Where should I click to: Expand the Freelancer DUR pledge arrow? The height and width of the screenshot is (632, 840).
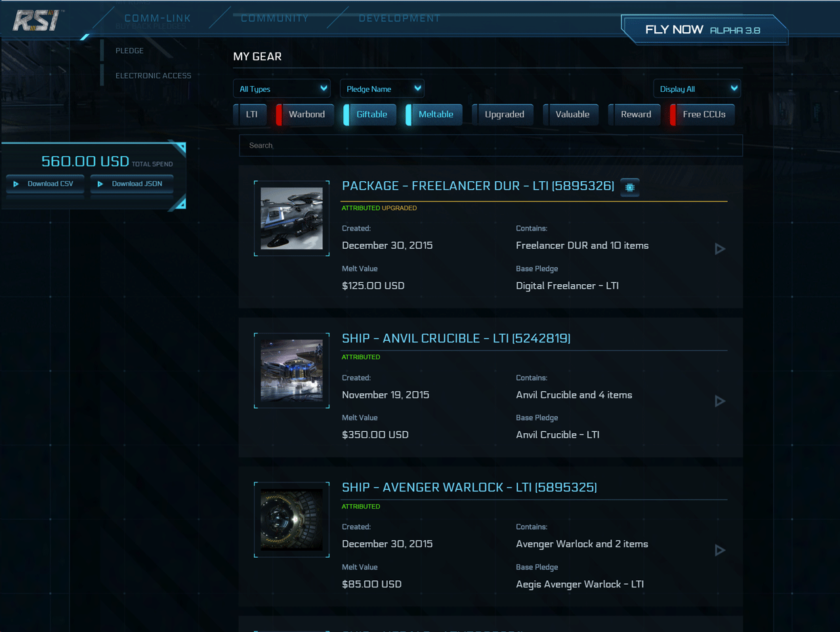point(720,249)
